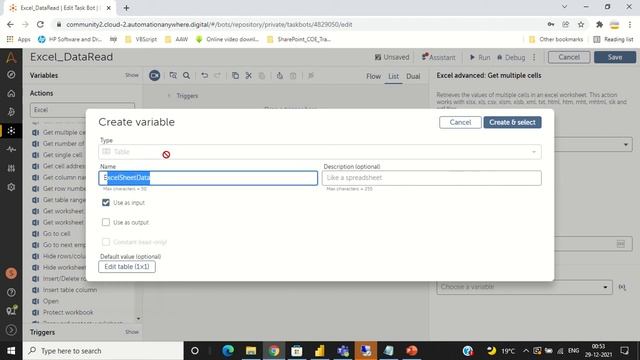Click the taskbar search box
The height and width of the screenshot is (360, 640).
coord(103,351)
